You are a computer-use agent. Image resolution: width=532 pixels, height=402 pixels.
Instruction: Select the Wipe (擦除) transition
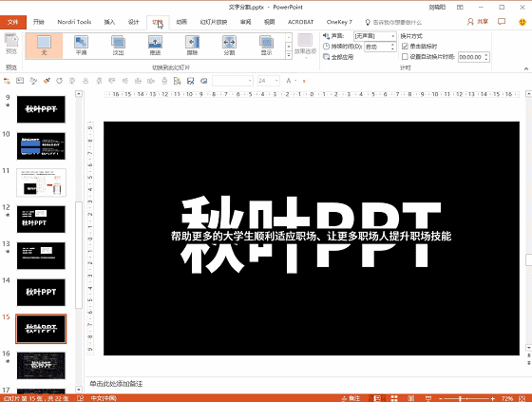coord(192,46)
